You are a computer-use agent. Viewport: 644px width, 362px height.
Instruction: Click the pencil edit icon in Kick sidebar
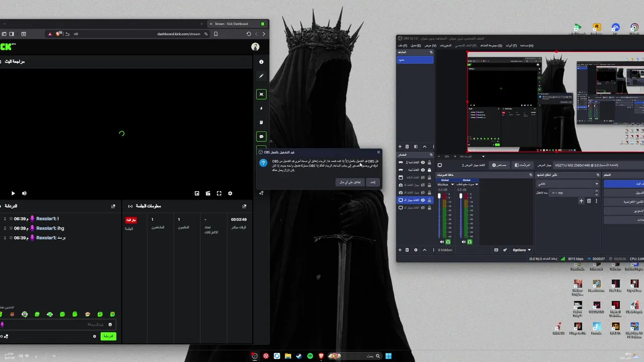tap(261, 76)
